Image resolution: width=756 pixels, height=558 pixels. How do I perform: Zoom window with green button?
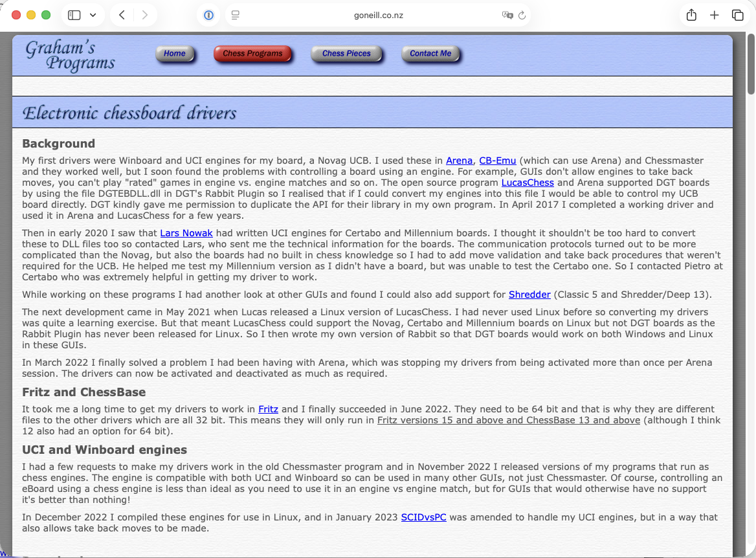[46, 15]
